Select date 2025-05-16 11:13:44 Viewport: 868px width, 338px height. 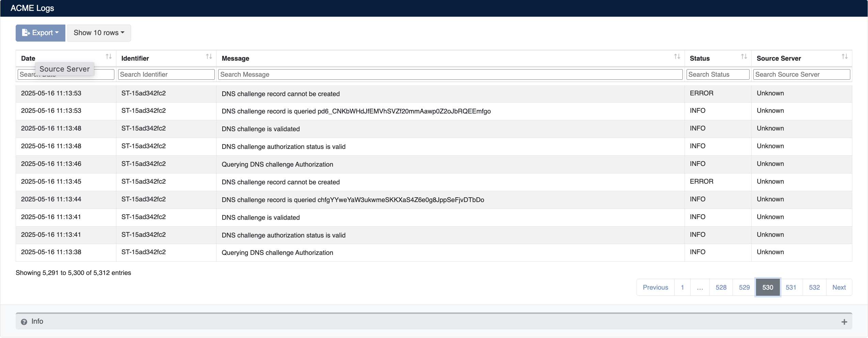coord(51,199)
